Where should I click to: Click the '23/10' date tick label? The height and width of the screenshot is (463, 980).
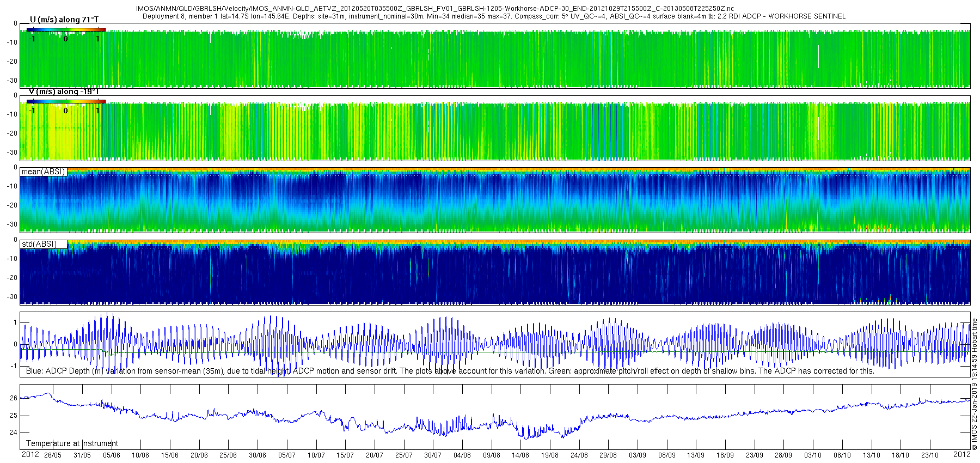pos(930,455)
